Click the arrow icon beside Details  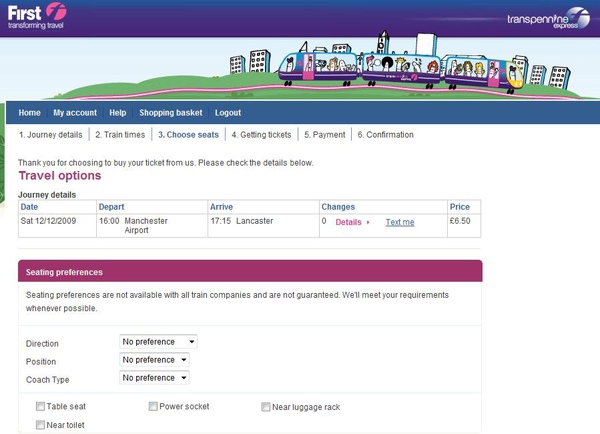tap(368, 222)
